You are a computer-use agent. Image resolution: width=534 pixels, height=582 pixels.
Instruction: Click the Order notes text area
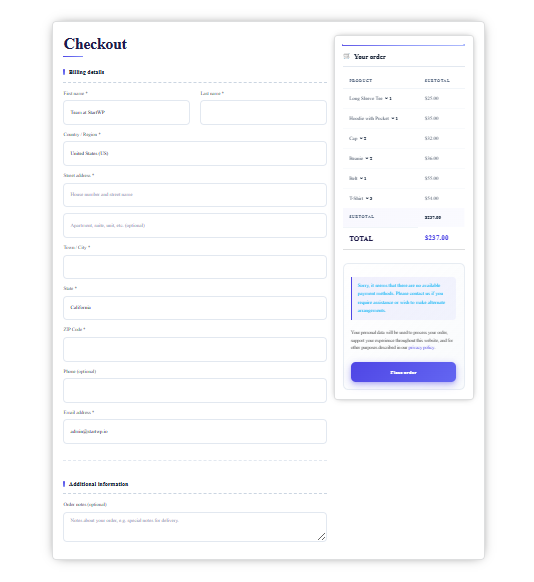pyautogui.click(x=195, y=527)
